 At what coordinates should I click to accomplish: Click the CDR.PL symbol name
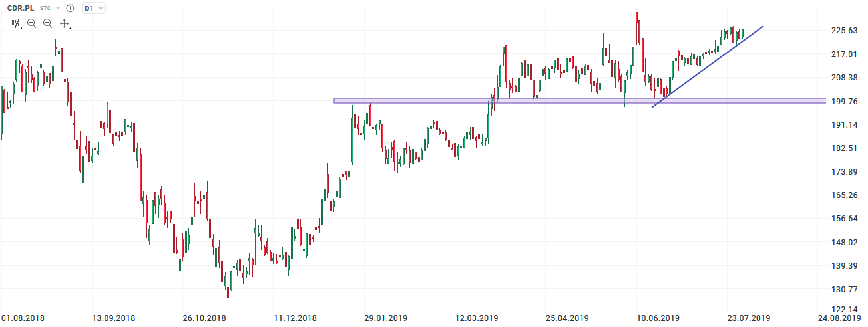pos(21,9)
